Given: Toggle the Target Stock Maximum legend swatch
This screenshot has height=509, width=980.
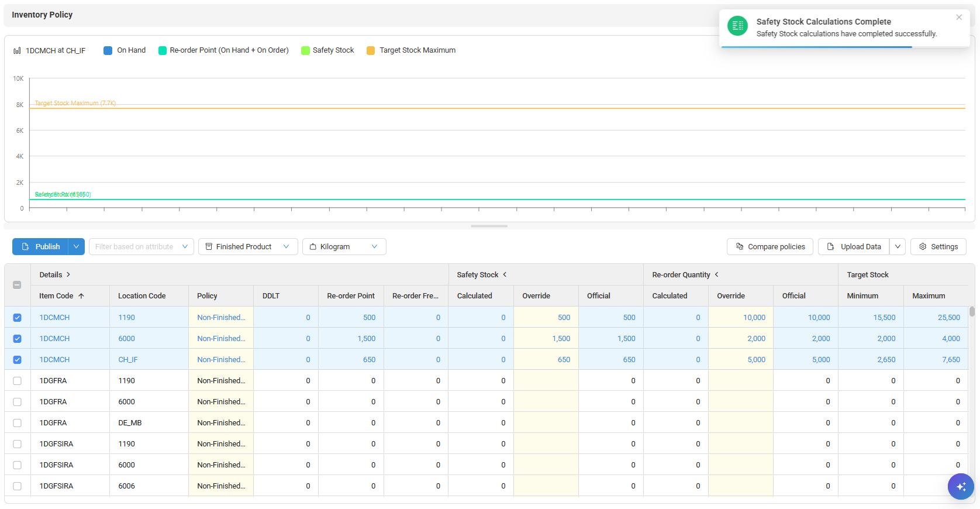Looking at the screenshot, I should [371, 50].
